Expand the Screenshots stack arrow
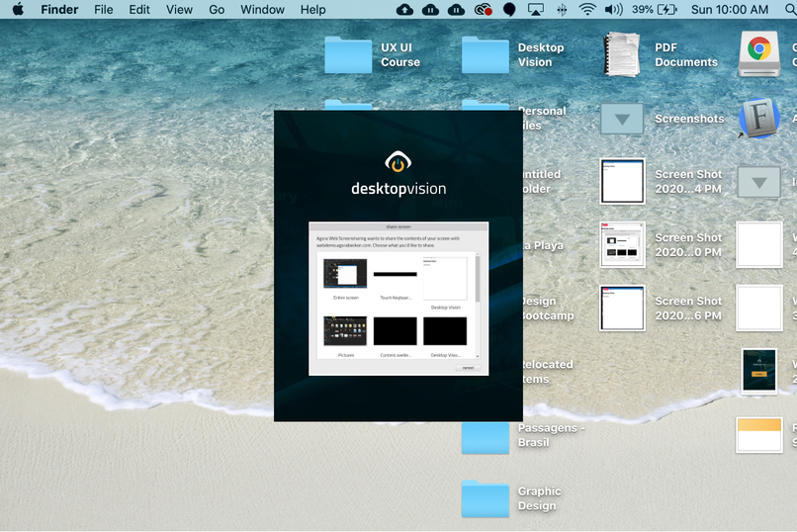The image size is (797, 532). [x=622, y=119]
